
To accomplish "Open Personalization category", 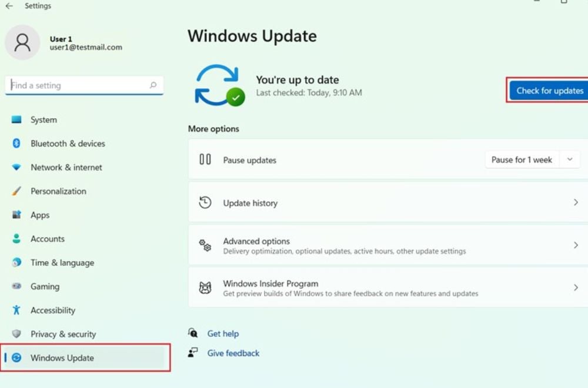I will click(x=85, y=191).
